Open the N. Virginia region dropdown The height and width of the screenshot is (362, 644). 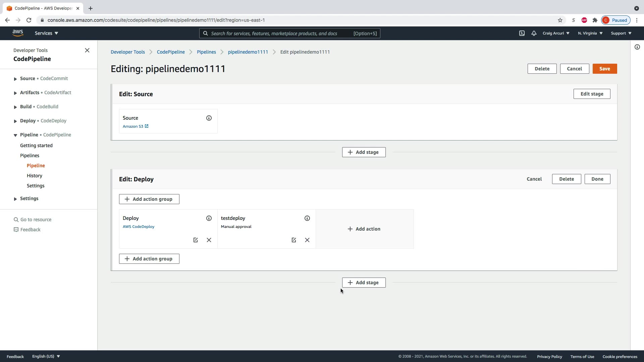[x=590, y=33]
